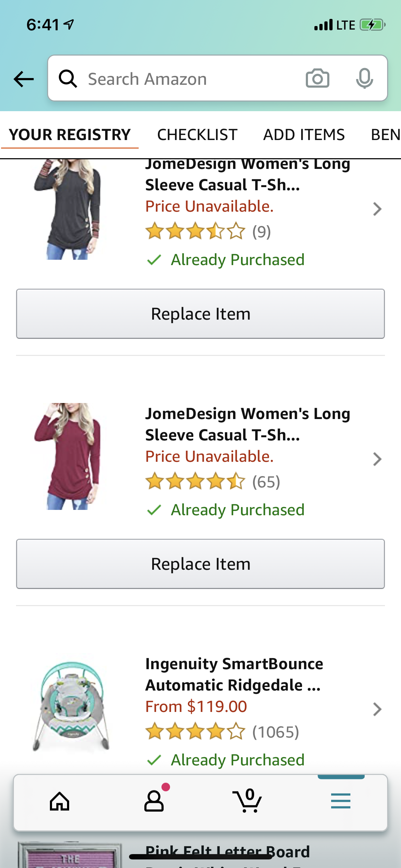
Task: Open camera search in search bar
Action: coord(317,78)
